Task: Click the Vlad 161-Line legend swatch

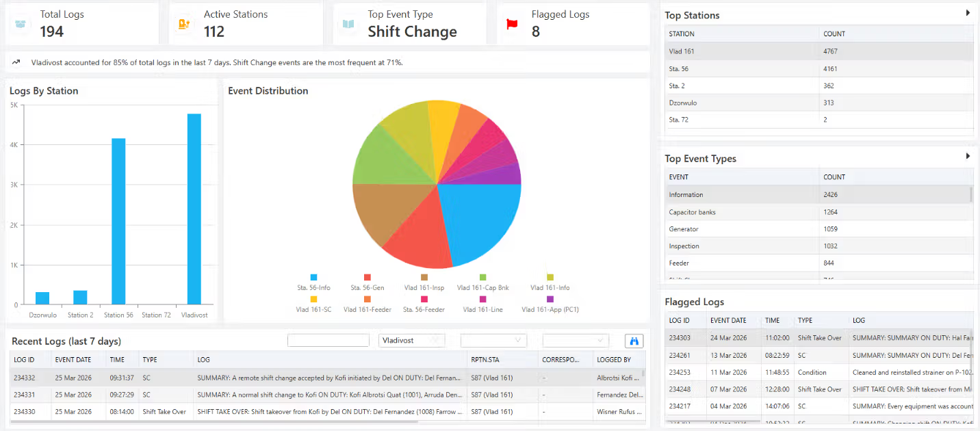Action: tap(483, 299)
